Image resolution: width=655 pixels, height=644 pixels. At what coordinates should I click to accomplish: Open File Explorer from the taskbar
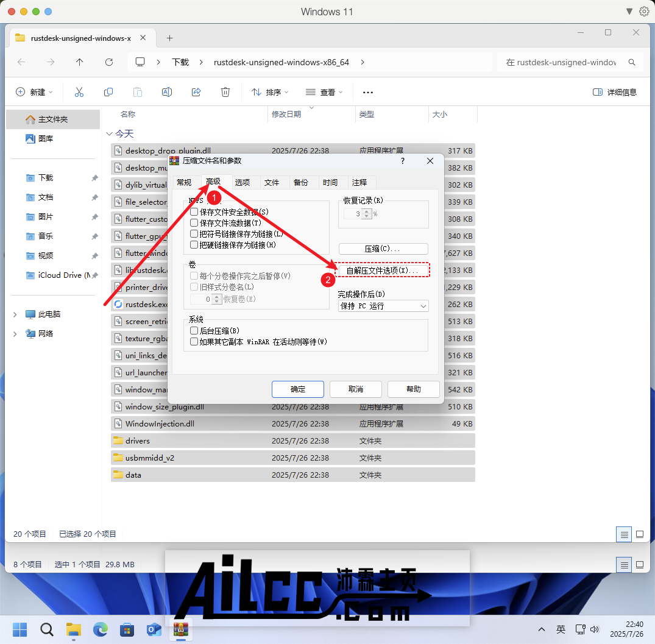tap(74, 629)
